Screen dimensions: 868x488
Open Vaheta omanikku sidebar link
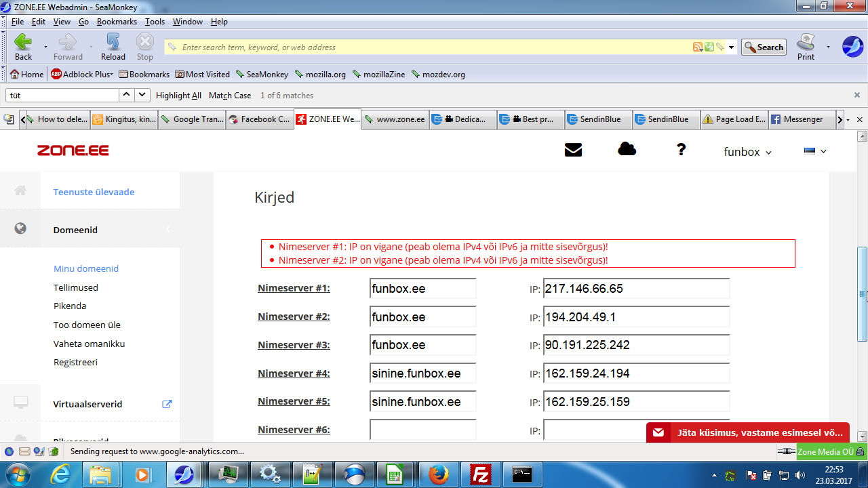click(x=90, y=344)
